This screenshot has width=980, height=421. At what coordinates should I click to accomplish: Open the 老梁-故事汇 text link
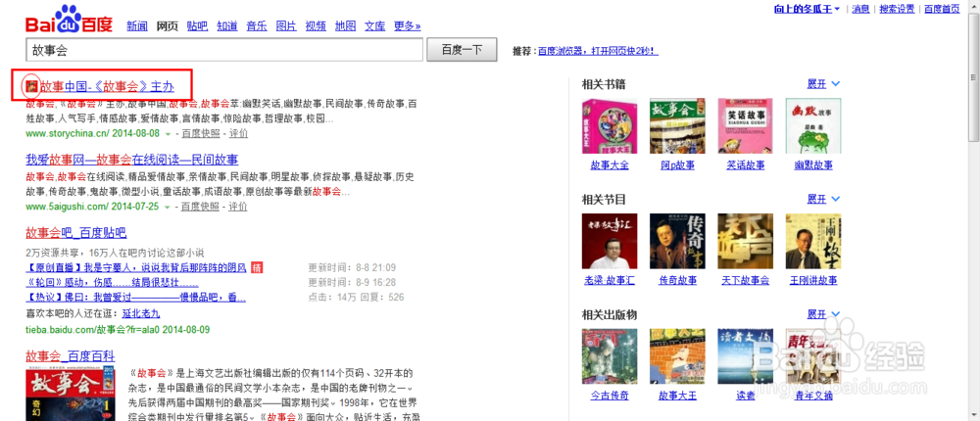[610, 280]
